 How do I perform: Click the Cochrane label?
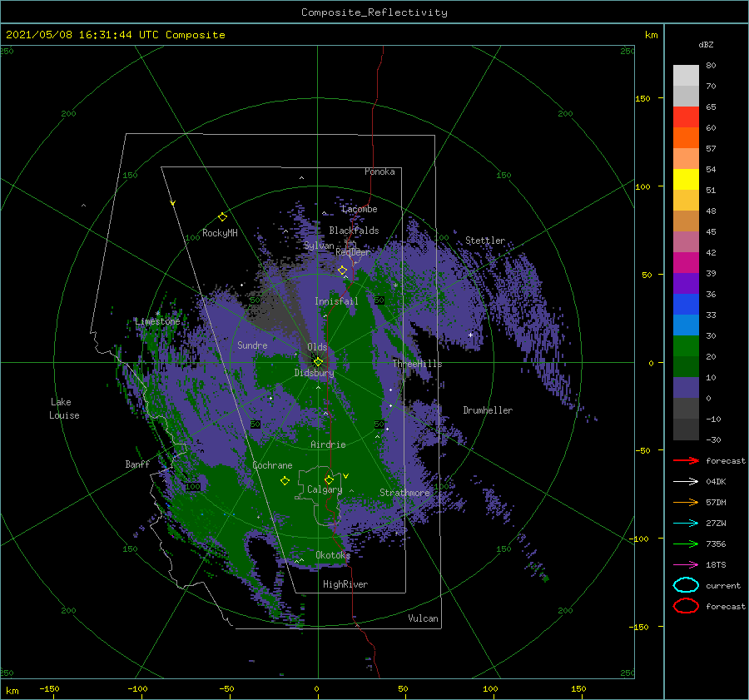click(x=272, y=465)
